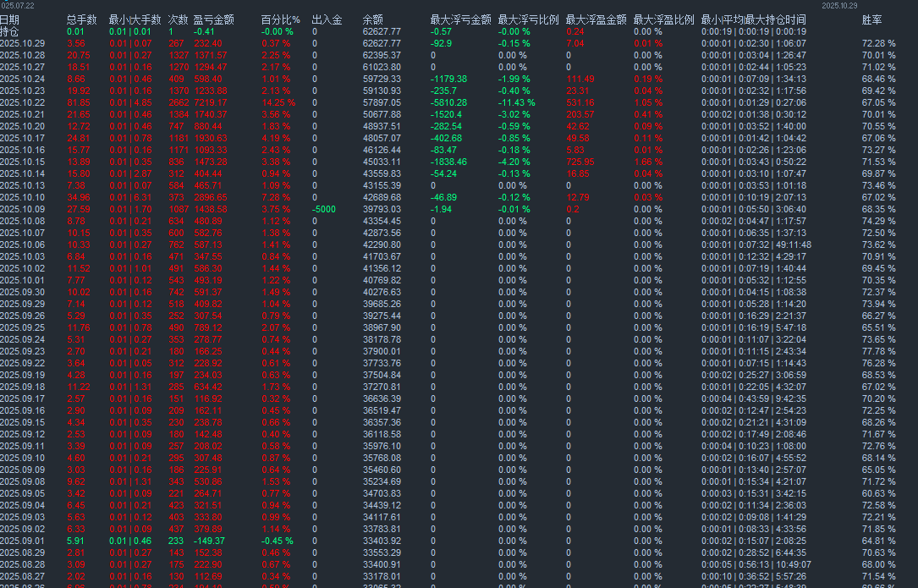
Task: Click the 出入金 column header
Action: point(327,20)
